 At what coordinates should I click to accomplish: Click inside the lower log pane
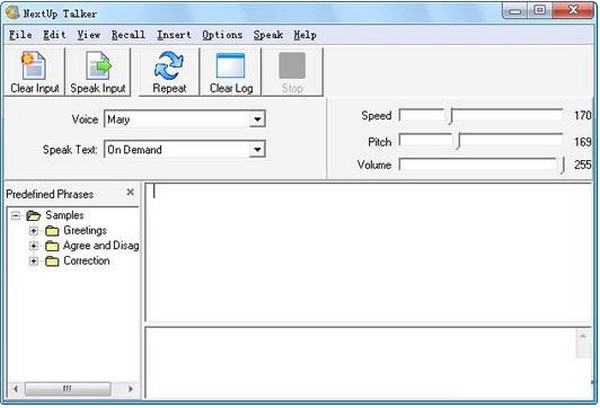(360, 363)
